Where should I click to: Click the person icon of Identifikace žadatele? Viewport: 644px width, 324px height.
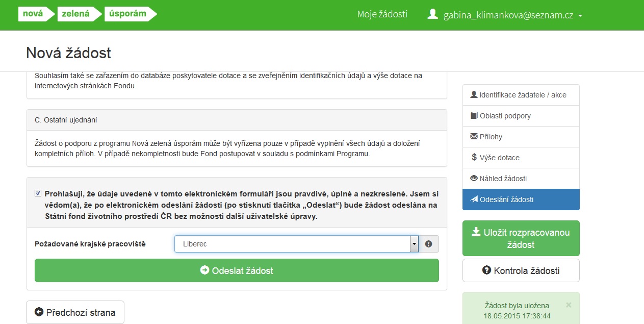pyautogui.click(x=474, y=94)
